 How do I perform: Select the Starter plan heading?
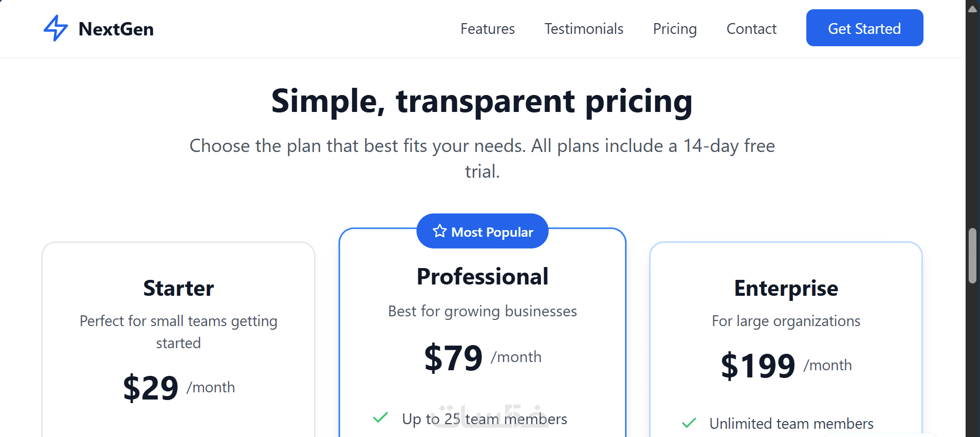[178, 288]
